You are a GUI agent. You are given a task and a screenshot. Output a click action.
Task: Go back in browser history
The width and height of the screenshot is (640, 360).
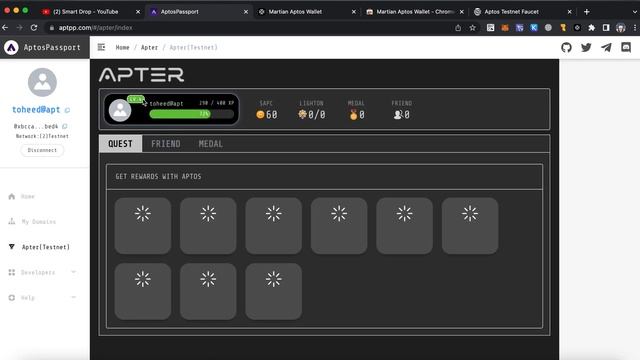[5, 28]
